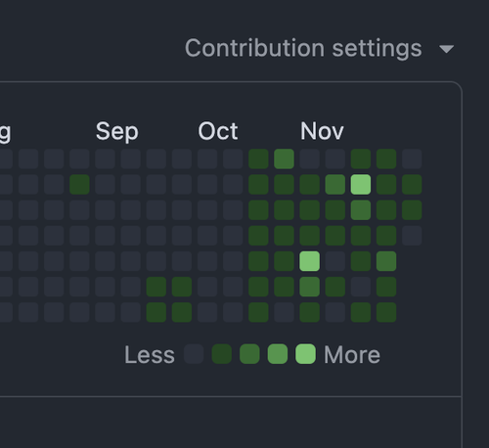The height and width of the screenshot is (448, 489).
Task: Click the Less legend label
Action: [x=150, y=355]
